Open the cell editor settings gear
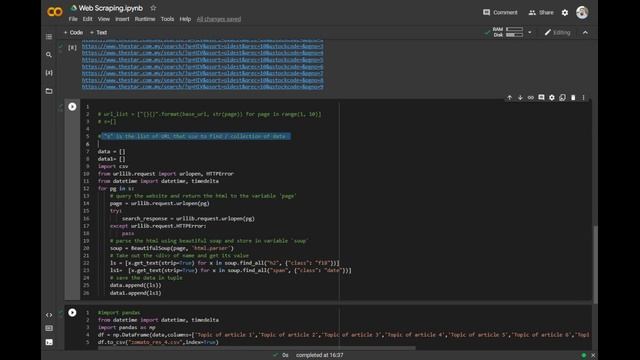This screenshot has width=640, height=360. click(x=552, y=98)
